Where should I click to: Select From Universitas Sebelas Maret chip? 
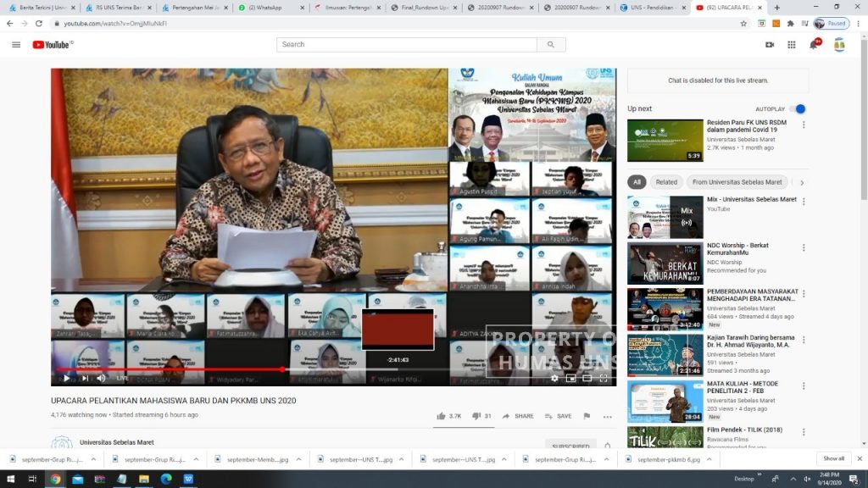click(737, 182)
